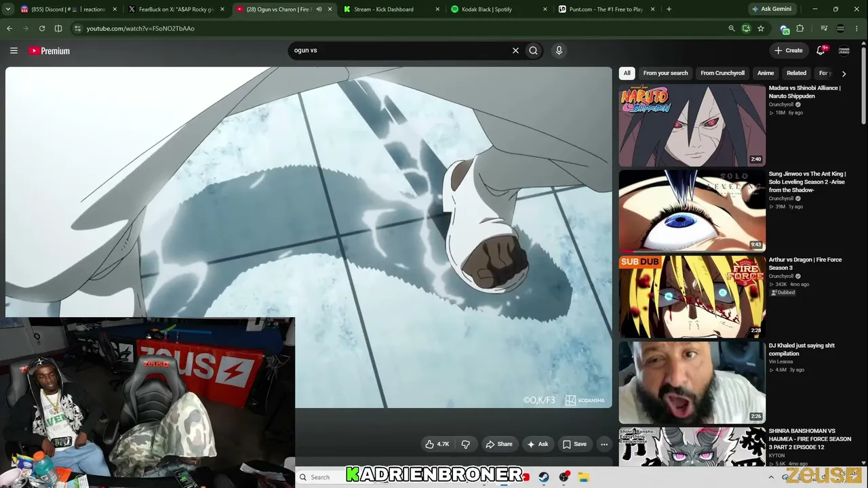This screenshot has width=868, height=488.
Task: Open Vin Leansa channel link
Action: tap(781, 362)
